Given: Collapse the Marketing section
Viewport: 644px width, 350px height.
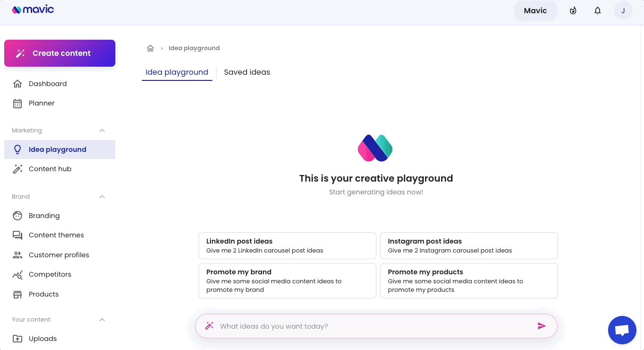Looking at the screenshot, I should tap(102, 131).
